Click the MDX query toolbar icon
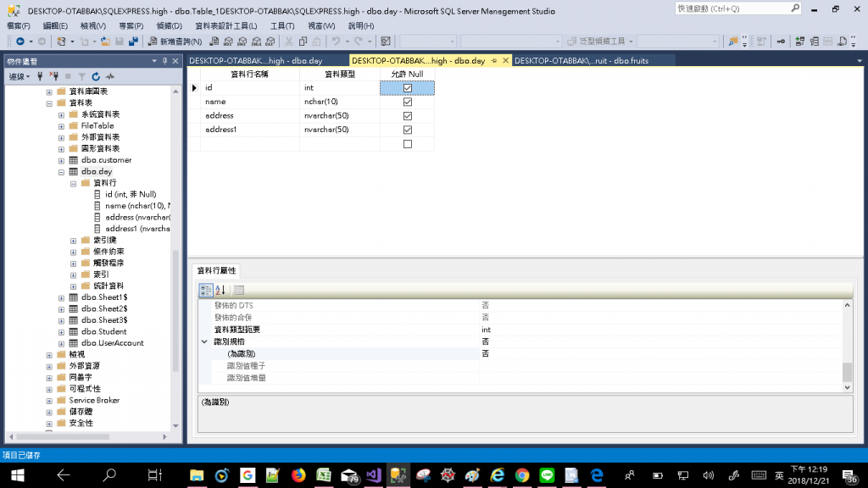868x488 pixels. (228, 42)
